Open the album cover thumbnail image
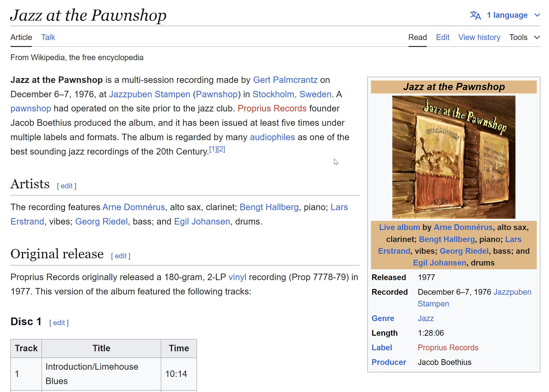 pos(453,157)
